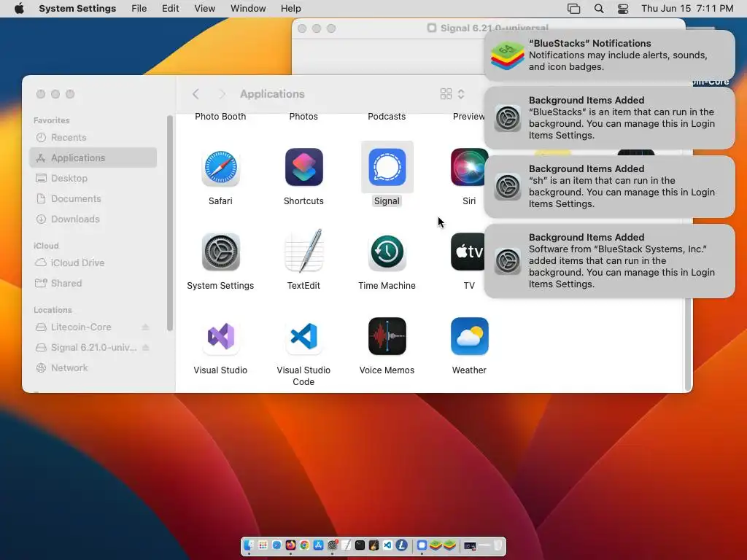Image resolution: width=747 pixels, height=560 pixels.
Task: Select Documents in Finder sidebar
Action: (x=93, y=198)
